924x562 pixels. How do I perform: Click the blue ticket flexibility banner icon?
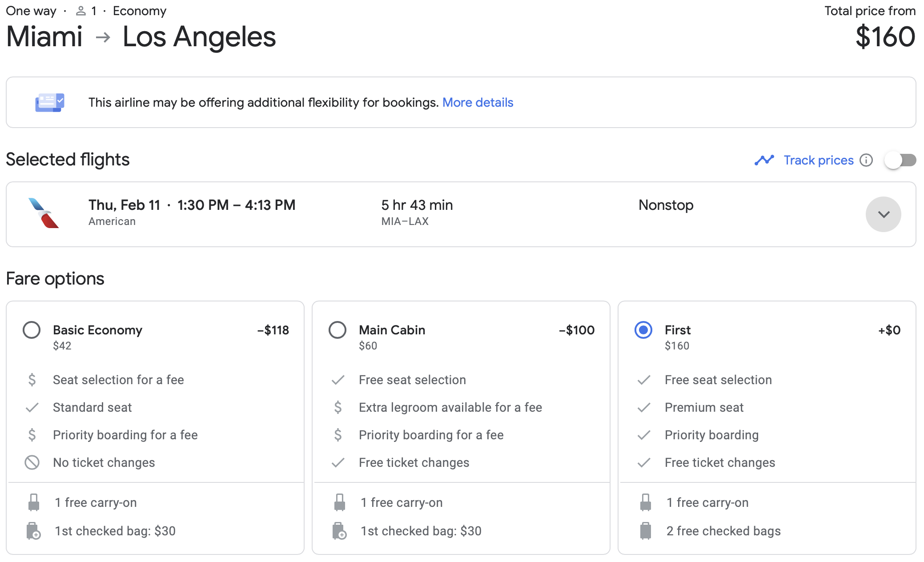point(50,102)
